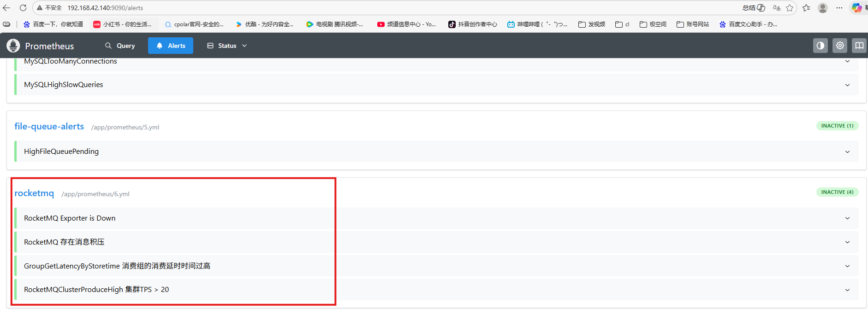Open the Status dropdown menu

227,46
